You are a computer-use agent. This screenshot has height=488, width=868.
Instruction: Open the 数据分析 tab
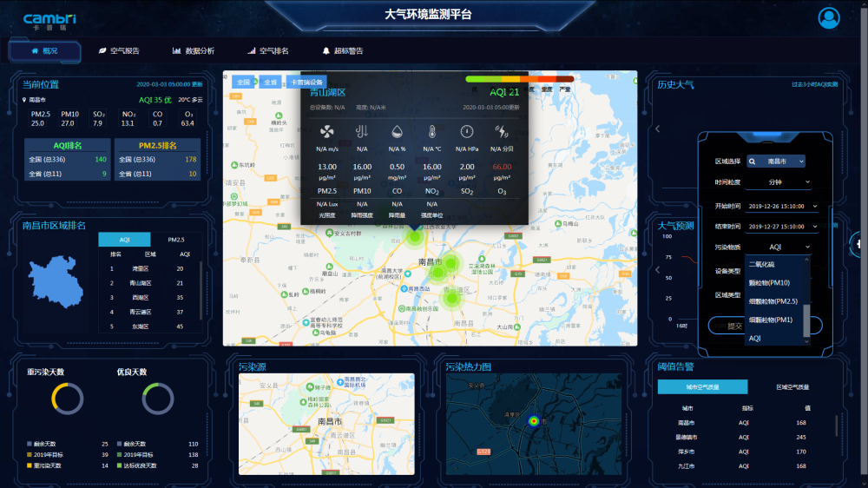pyautogui.click(x=194, y=51)
